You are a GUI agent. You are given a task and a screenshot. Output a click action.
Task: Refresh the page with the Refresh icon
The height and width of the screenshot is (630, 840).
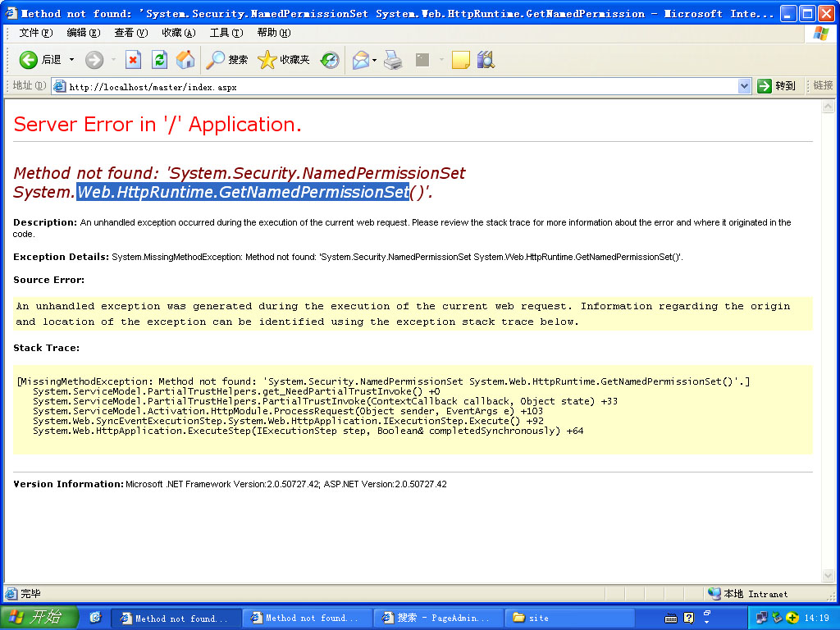(x=159, y=60)
